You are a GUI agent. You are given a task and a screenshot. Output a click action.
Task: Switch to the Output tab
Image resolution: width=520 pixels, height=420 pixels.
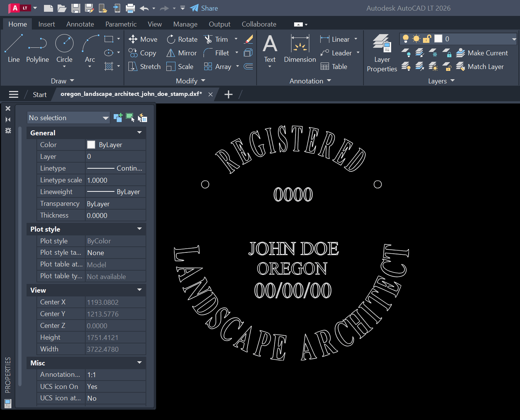click(219, 24)
